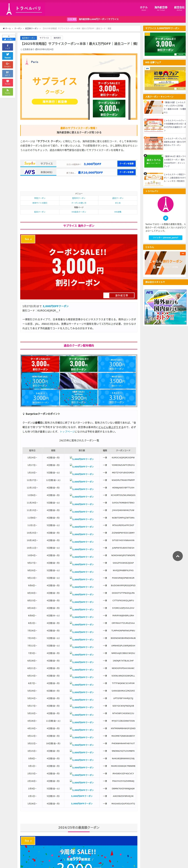Click the Twitter bird icon in the profile widget
Viewport: 188px width, 868px height.
pyautogui.click(x=165, y=218)
